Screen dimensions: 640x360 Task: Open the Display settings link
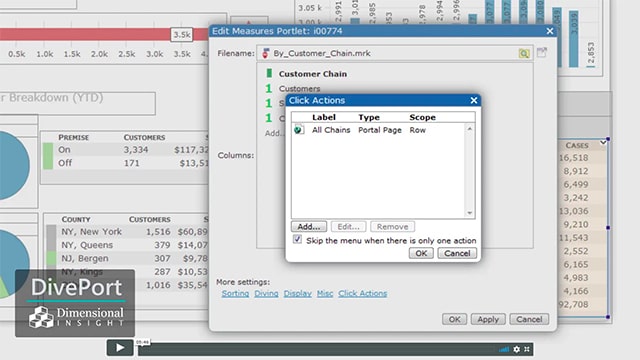(x=298, y=293)
